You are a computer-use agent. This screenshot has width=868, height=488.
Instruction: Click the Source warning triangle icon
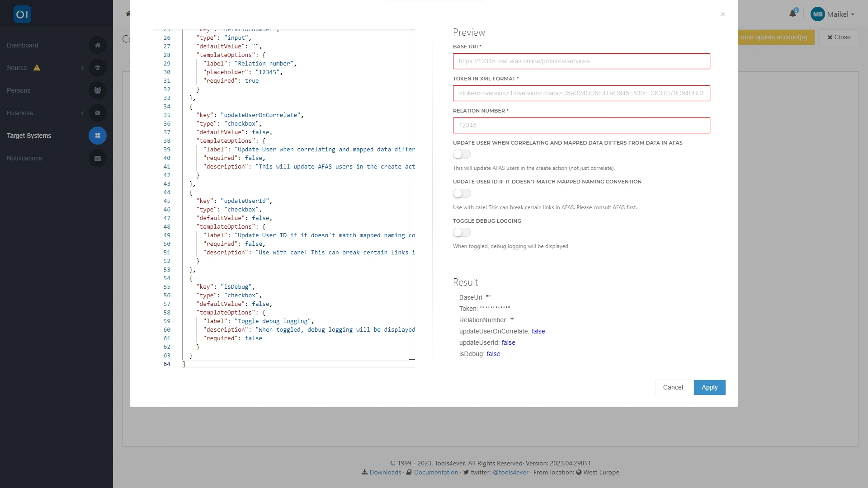(x=37, y=68)
